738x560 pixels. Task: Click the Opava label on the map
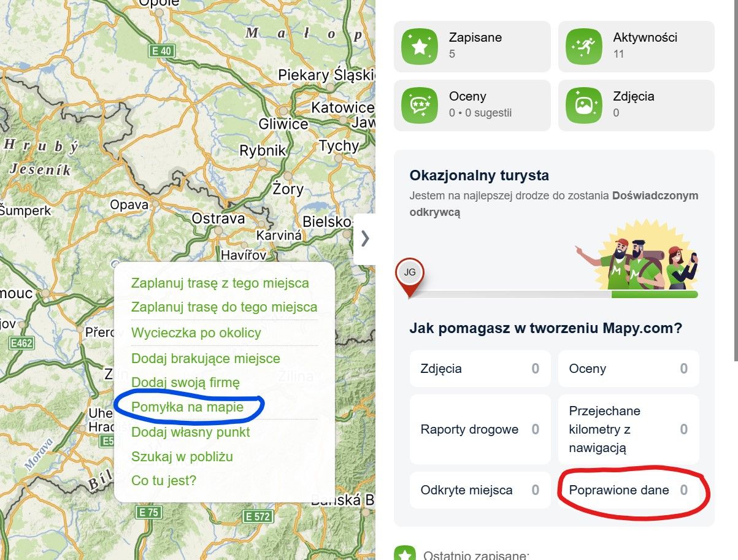tap(129, 205)
